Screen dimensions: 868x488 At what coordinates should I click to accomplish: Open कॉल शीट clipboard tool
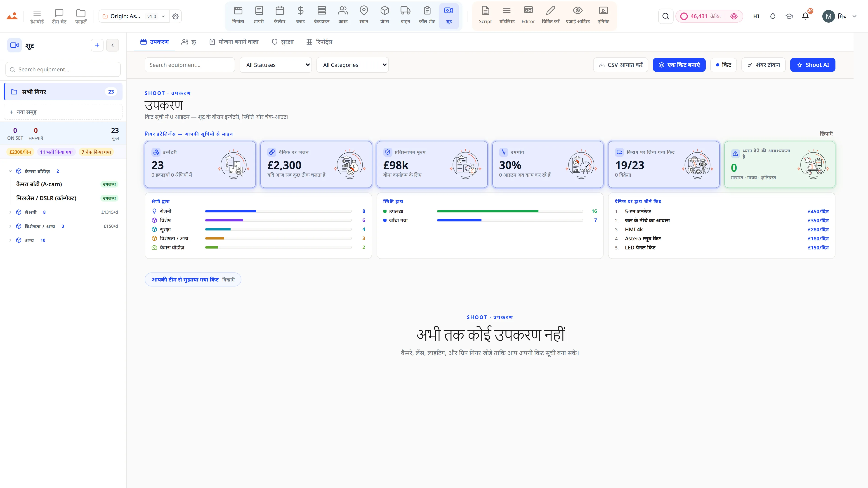[x=427, y=16]
